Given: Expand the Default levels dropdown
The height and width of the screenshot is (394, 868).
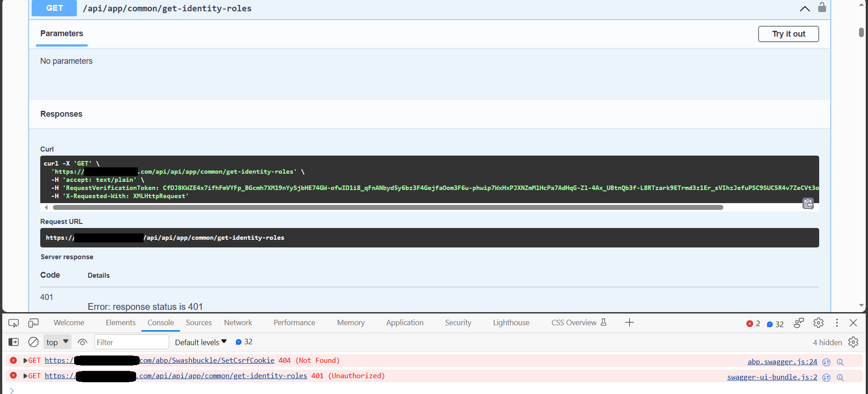Looking at the screenshot, I should pyautogui.click(x=201, y=342).
